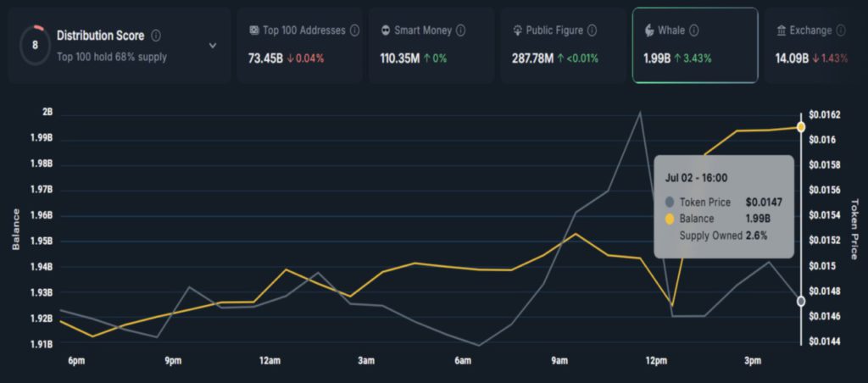Click the info icon beside Top 100 Addresses
Screen dimensions: 868x383
[x=354, y=31]
